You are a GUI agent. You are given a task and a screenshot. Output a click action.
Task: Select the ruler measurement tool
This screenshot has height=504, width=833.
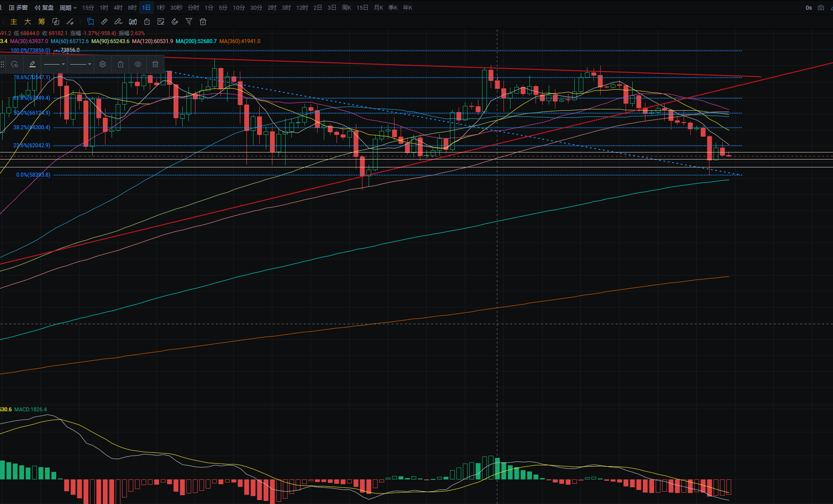click(105, 22)
